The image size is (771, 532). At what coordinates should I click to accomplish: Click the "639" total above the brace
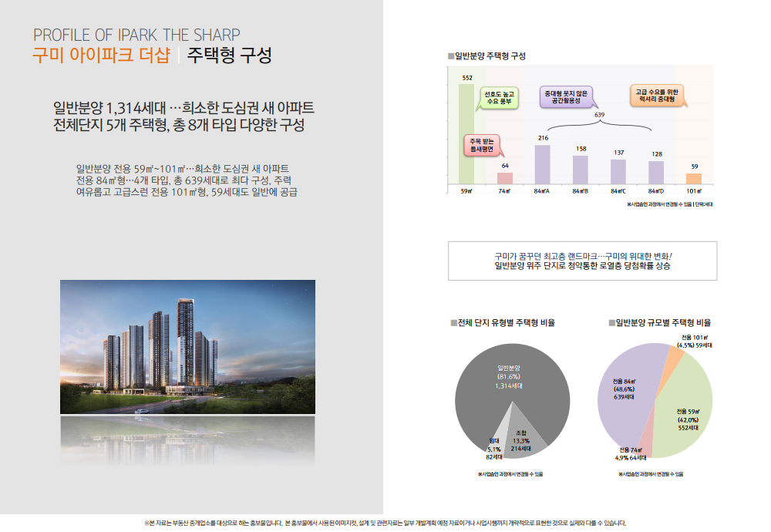tap(599, 115)
